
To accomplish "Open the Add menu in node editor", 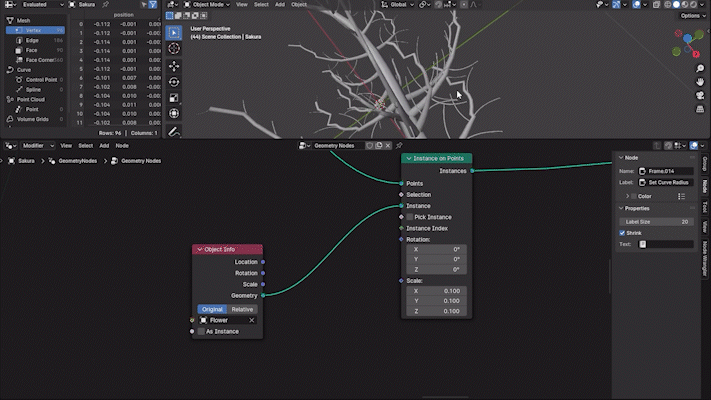I will (x=104, y=145).
